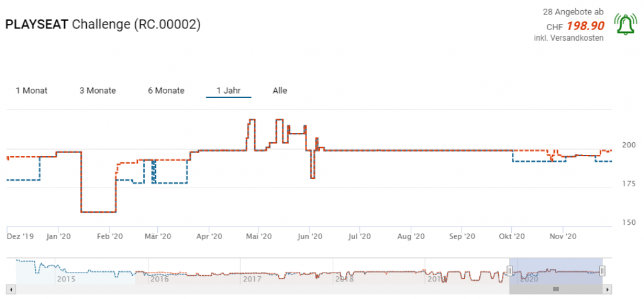Click the CHF 198.90 price link
644x299 pixels.
(x=585, y=26)
